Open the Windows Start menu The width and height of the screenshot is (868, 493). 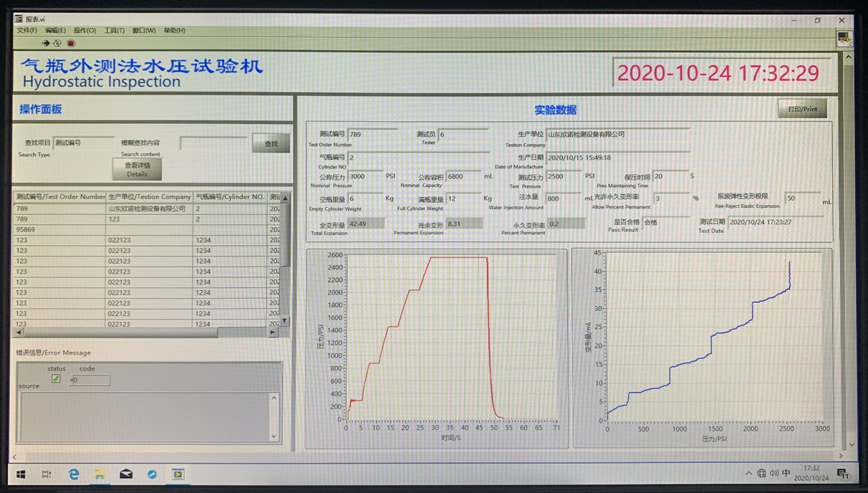click(x=21, y=474)
